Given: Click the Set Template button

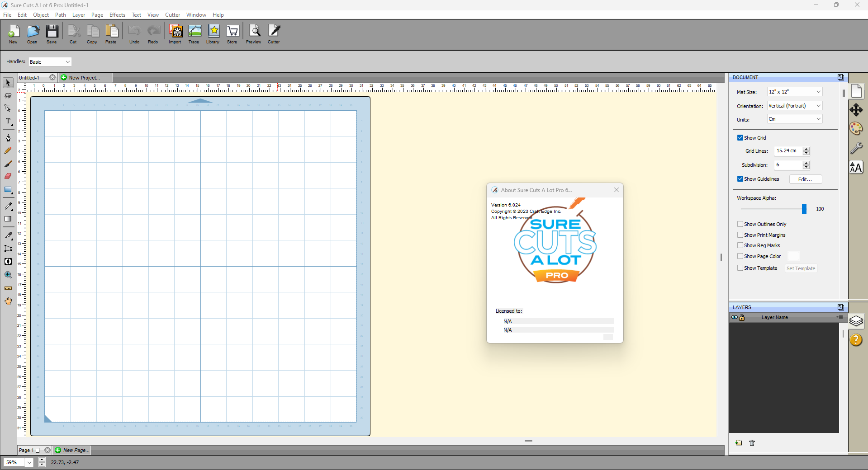Looking at the screenshot, I should click(801, 268).
